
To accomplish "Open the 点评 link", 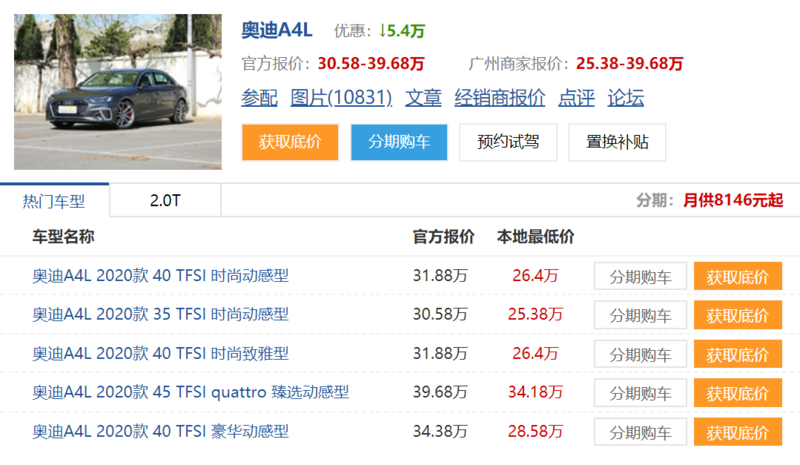I will pos(577,97).
